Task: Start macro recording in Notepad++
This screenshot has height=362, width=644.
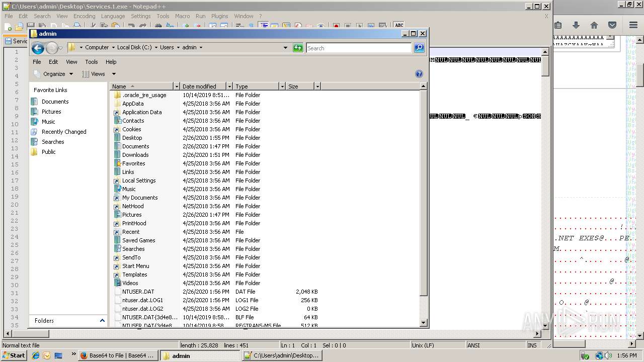Action: (336, 26)
